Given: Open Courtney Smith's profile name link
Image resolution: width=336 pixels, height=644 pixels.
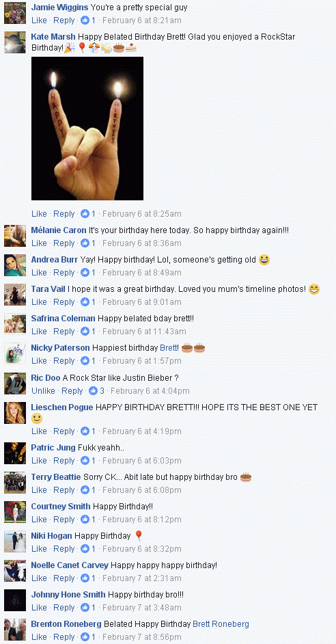Looking at the screenshot, I should coord(61,507).
